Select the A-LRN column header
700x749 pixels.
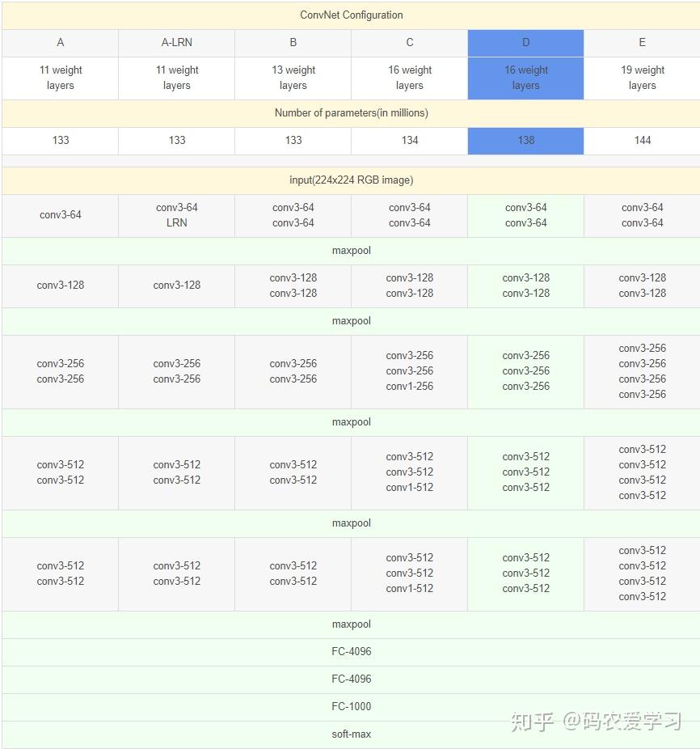[176, 42]
